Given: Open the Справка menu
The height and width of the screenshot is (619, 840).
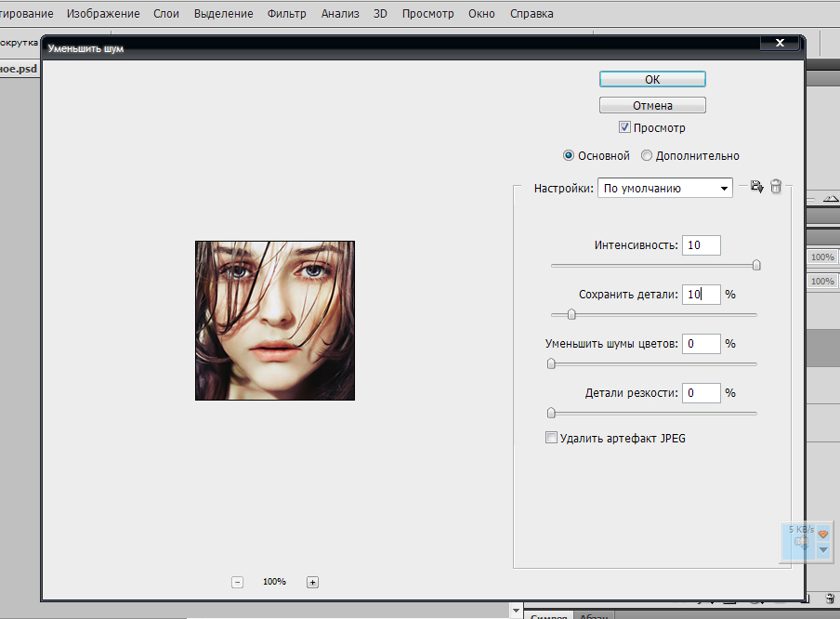Looking at the screenshot, I should [532, 14].
